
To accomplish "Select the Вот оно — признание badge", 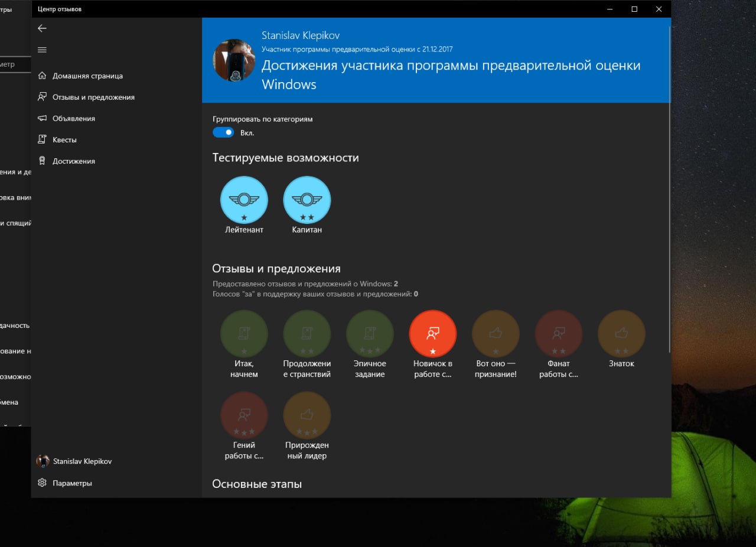I will 496,345.
